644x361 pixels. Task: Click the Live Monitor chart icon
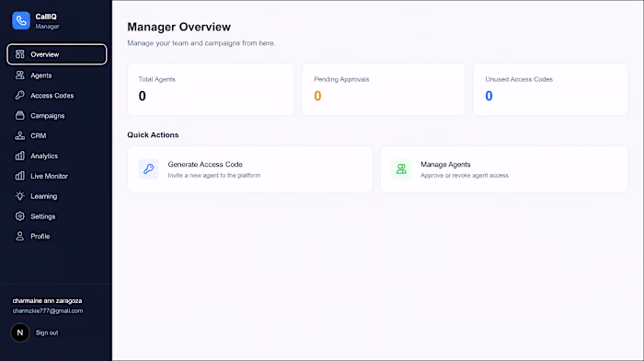[19, 176]
